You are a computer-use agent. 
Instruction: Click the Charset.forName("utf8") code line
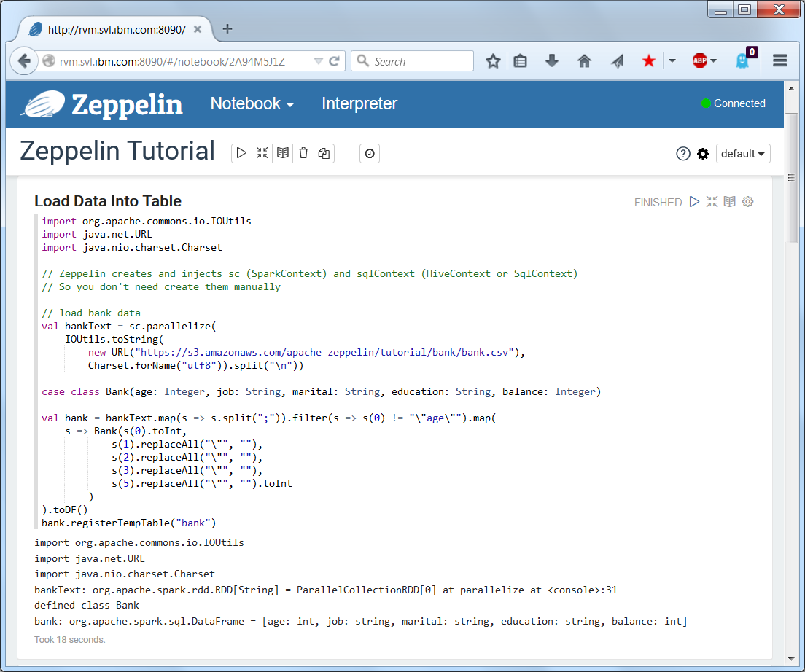195,366
